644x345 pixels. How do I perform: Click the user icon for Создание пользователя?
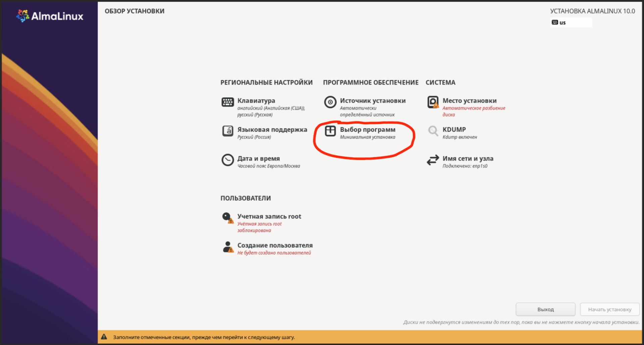228,247
